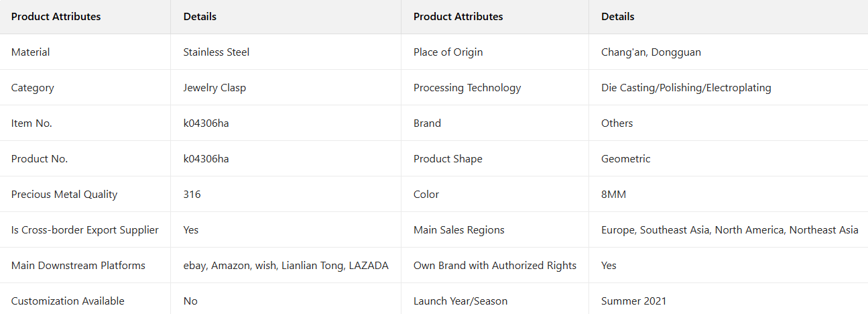The height and width of the screenshot is (314, 868).
Task: Click the Main Sales Regions value text
Action: click(x=729, y=230)
